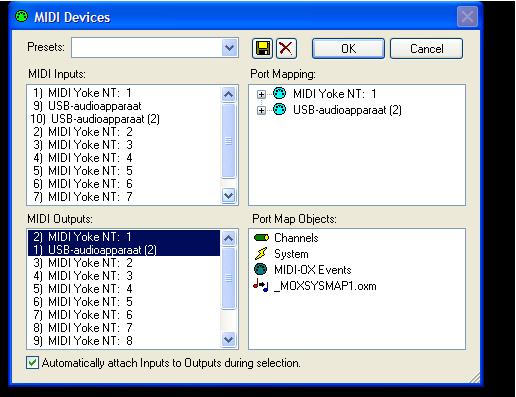Open the Presets dropdown arrow
Image resolution: width=516 pixels, height=397 pixels.
[x=229, y=48]
